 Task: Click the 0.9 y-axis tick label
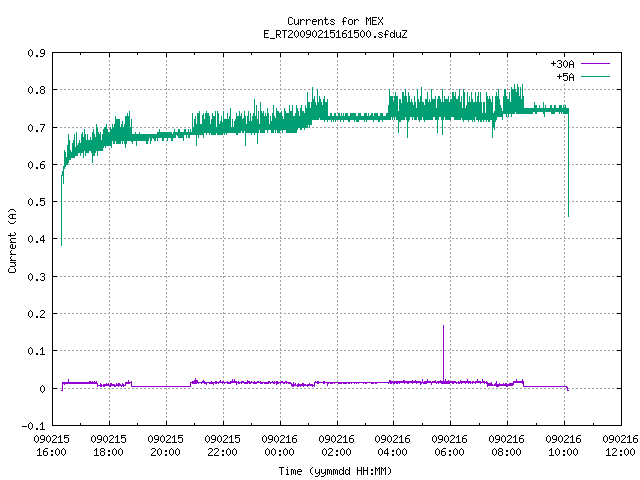tap(36, 53)
